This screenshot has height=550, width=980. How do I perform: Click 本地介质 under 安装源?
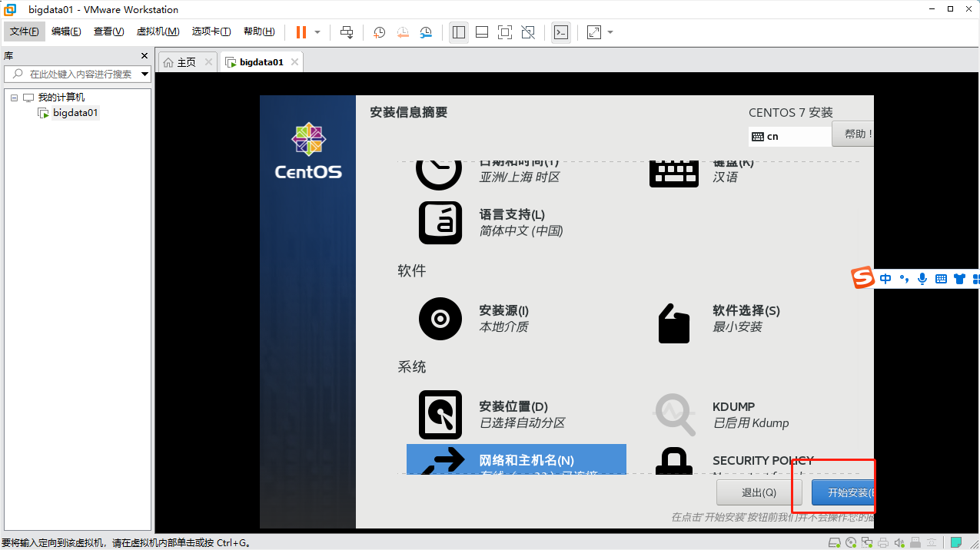pyautogui.click(x=503, y=326)
